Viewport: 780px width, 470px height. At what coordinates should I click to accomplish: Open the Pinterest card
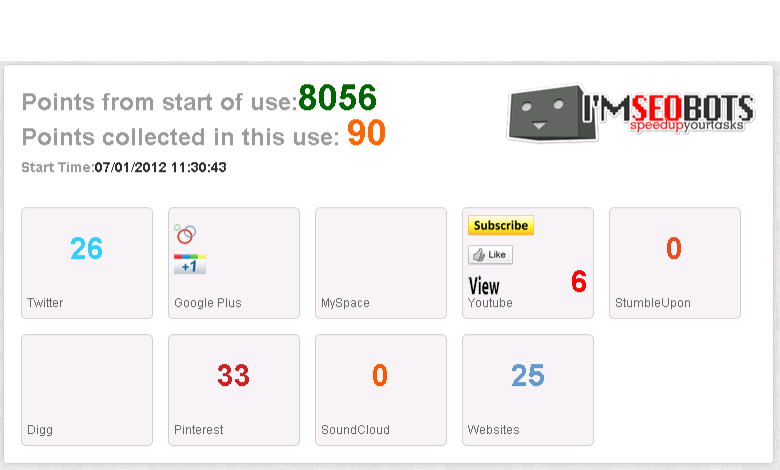234,390
